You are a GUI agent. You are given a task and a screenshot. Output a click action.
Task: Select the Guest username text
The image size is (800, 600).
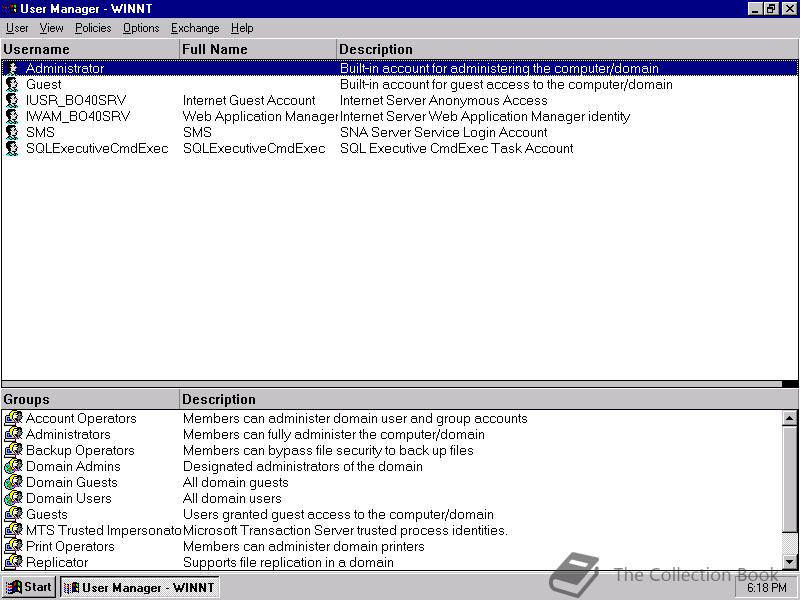(x=43, y=84)
